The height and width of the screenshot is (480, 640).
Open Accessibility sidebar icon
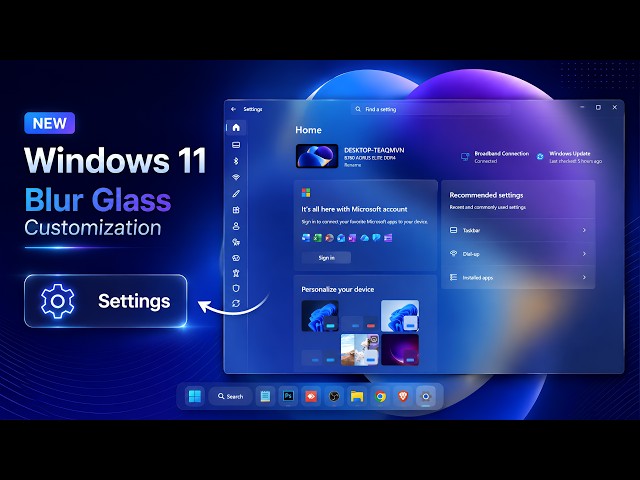pyautogui.click(x=236, y=273)
